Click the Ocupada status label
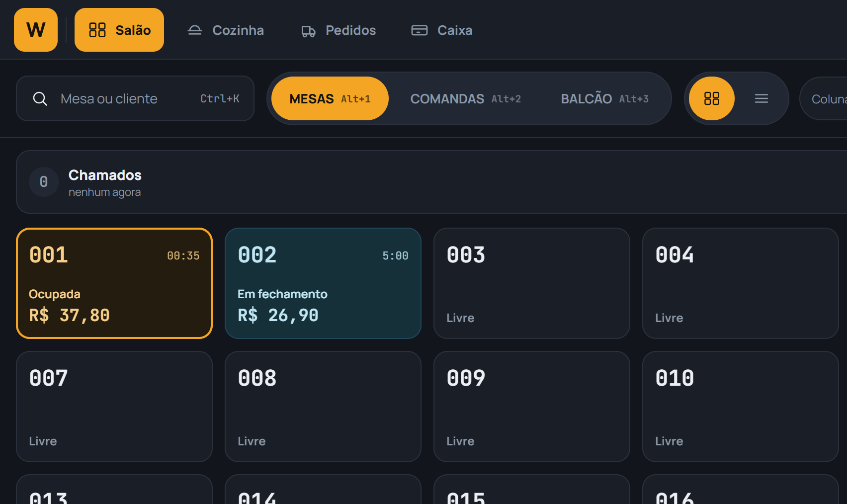Image resolution: width=847 pixels, height=504 pixels. 55,294
